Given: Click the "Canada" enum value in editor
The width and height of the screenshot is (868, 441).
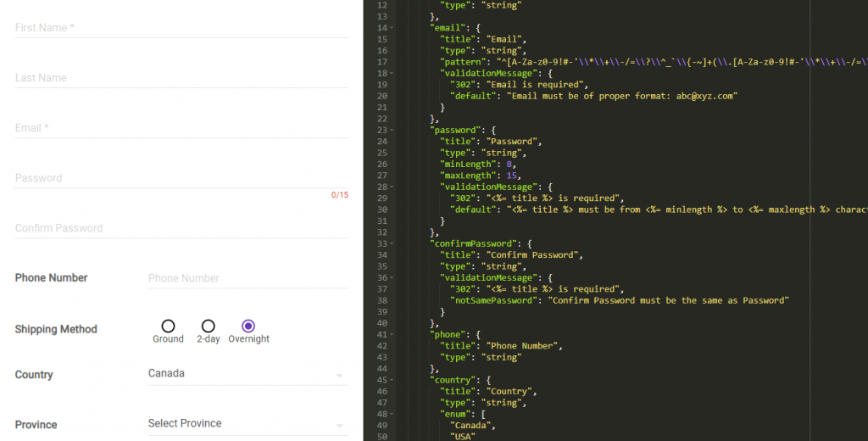Looking at the screenshot, I should click(470, 426).
